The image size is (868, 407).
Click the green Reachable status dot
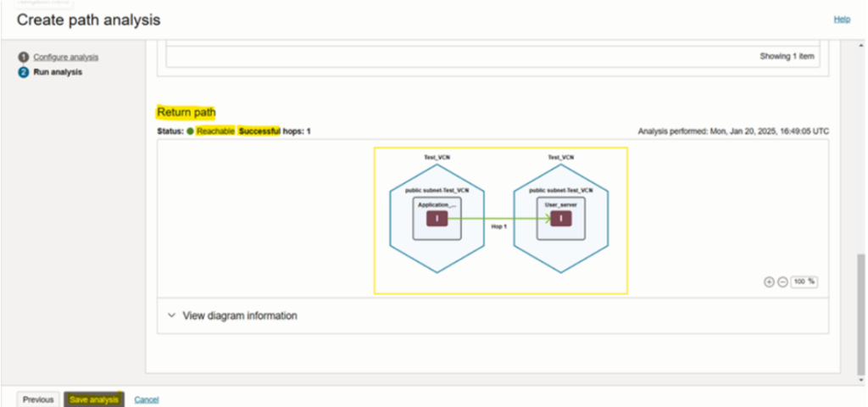tap(191, 131)
